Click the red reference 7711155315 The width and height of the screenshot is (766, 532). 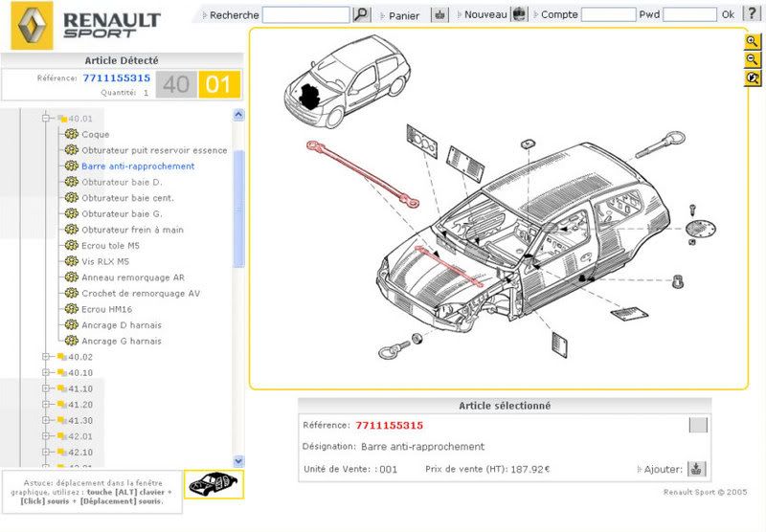[390, 425]
